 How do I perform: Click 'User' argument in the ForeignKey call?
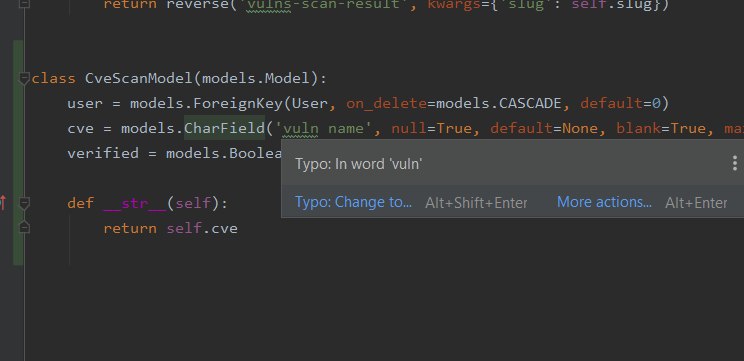pos(309,103)
